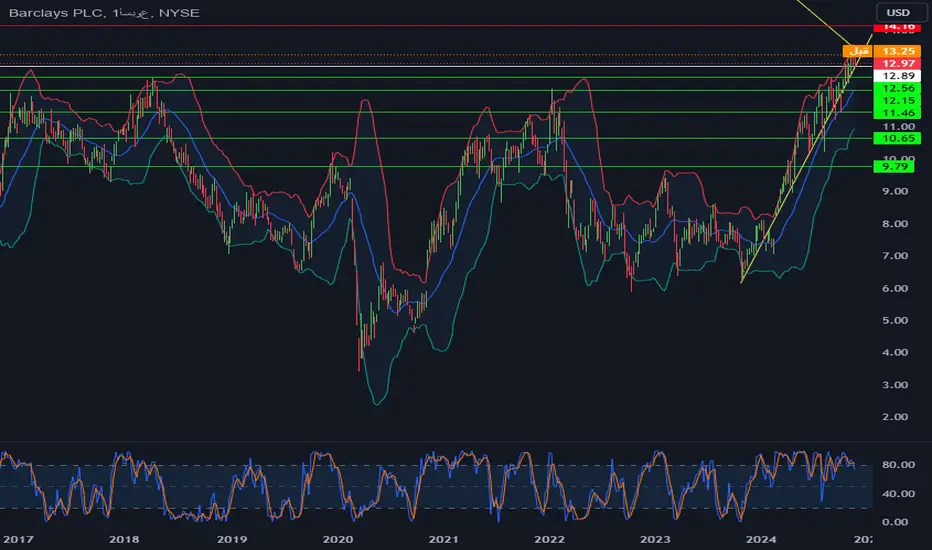Select the green 12.56 level label

(x=898, y=88)
